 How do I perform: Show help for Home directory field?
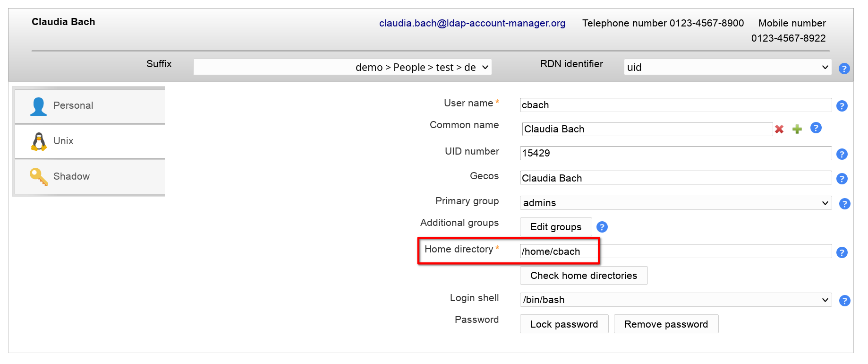click(842, 252)
